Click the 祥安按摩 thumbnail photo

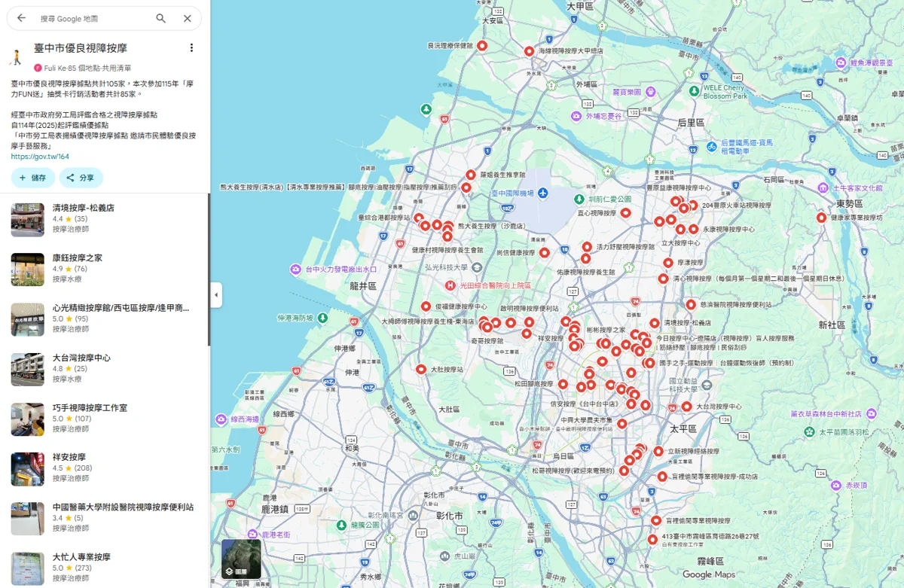click(28, 469)
